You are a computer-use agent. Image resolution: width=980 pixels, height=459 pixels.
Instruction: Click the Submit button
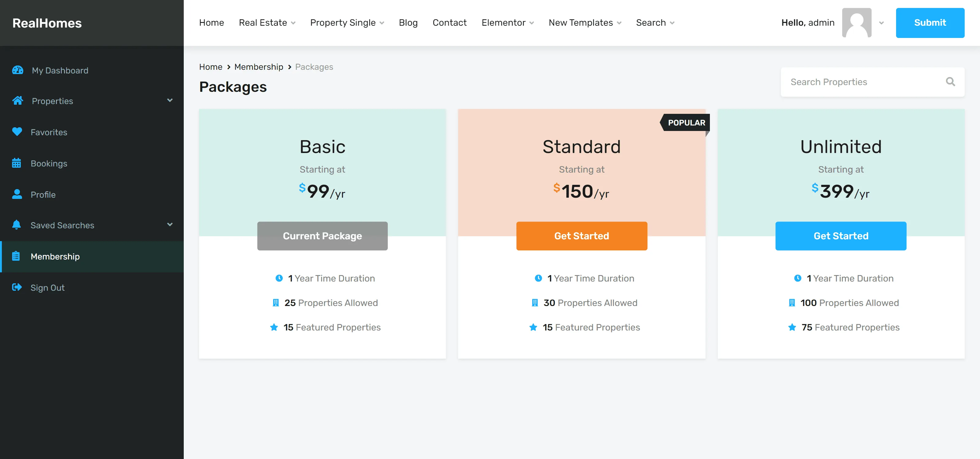point(930,23)
